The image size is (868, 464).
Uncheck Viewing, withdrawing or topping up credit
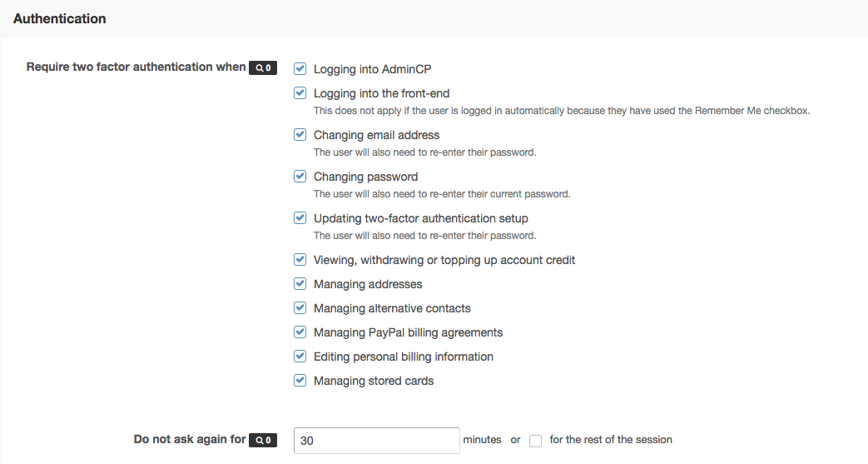click(x=300, y=260)
